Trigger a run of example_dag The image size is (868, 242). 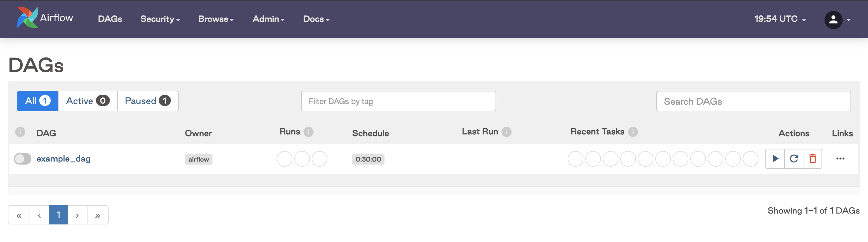[775, 158]
